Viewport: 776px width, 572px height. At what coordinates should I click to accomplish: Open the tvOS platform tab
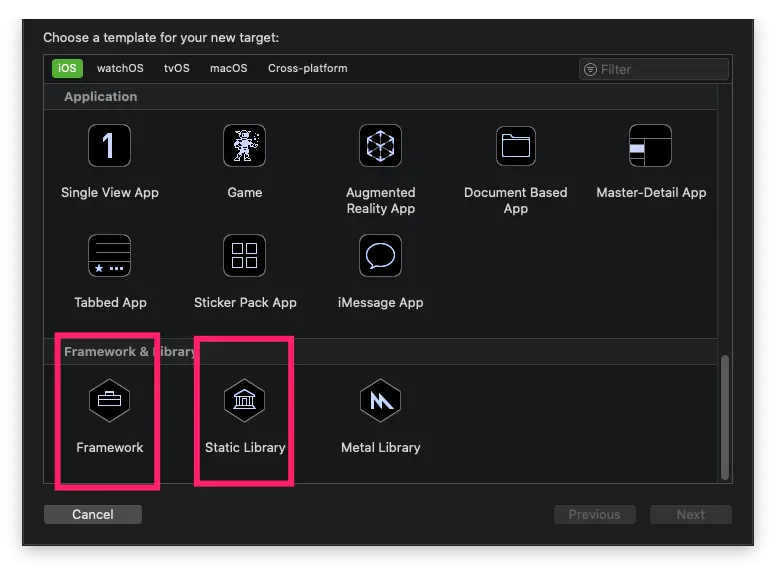point(177,68)
